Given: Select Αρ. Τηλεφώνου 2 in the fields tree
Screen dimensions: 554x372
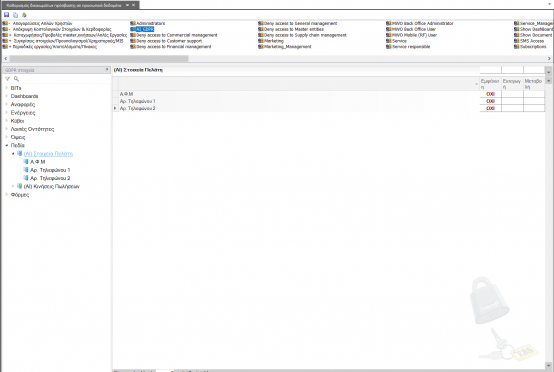Looking at the screenshot, I should tap(50, 178).
